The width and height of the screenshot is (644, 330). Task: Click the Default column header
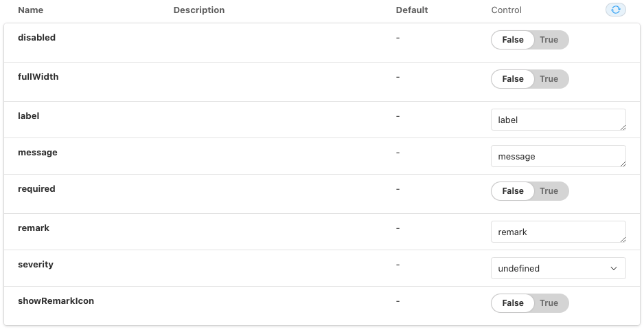pyautogui.click(x=411, y=10)
